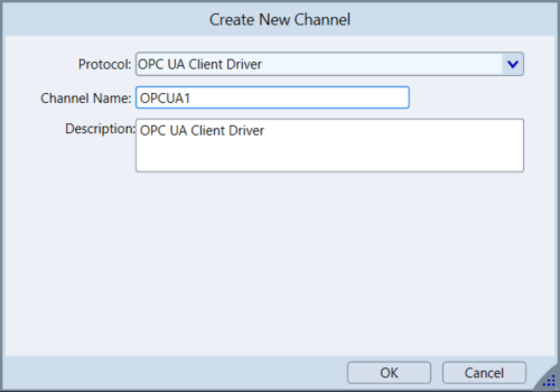
Task: Click the resize grip in dialog corner
Action: click(x=549, y=381)
